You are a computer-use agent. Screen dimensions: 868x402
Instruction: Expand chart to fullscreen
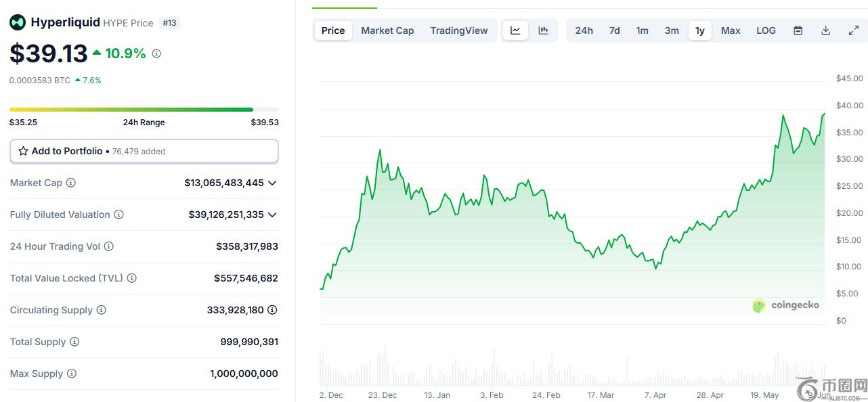click(x=853, y=30)
